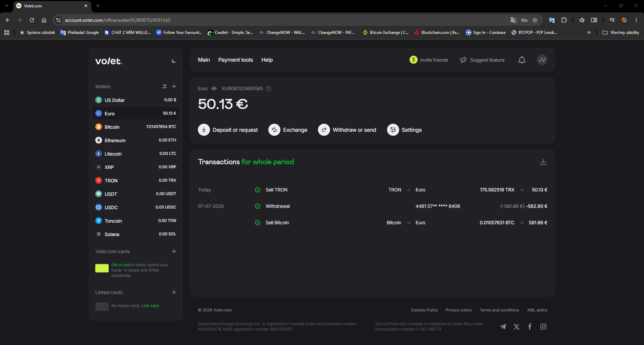Open Instagram icon in footer
Image resolution: width=644 pixels, height=345 pixels.
coord(543,327)
